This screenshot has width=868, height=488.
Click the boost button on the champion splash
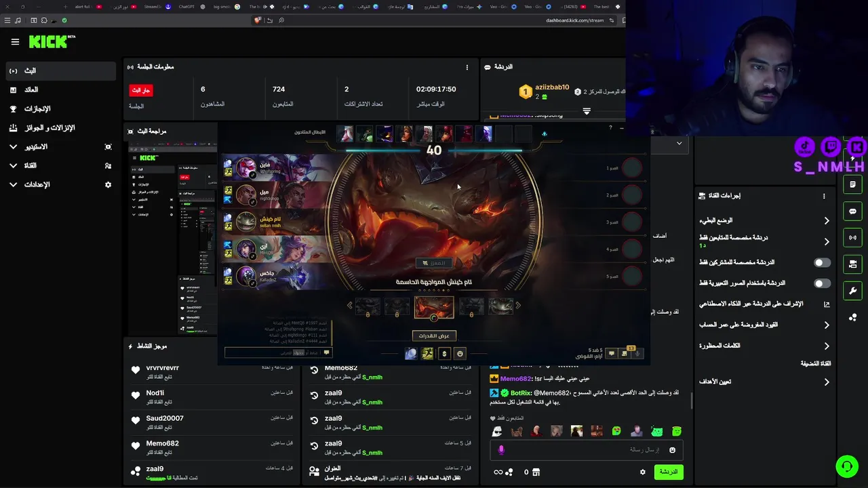pos(434,263)
